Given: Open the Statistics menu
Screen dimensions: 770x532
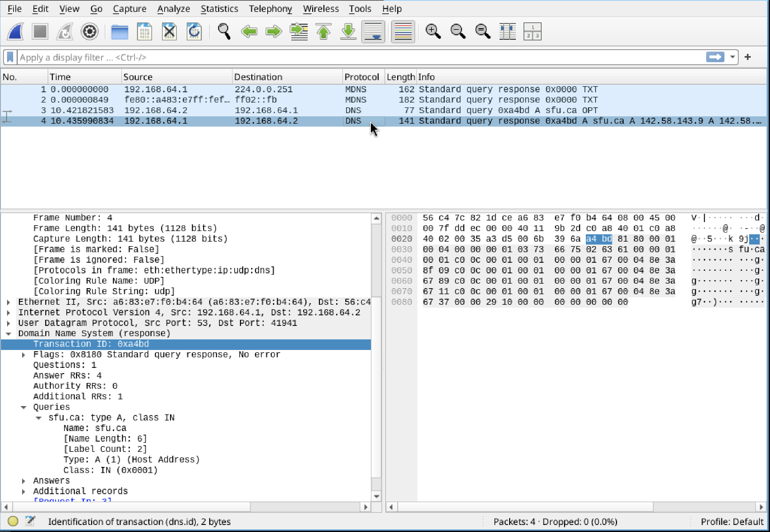Looking at the screenshot, I should 219,9.
